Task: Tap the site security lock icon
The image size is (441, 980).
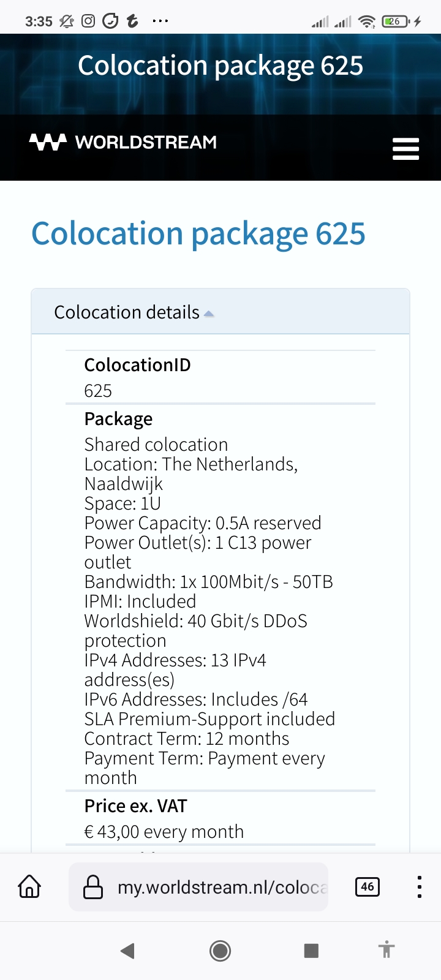Action: (92, 887)
